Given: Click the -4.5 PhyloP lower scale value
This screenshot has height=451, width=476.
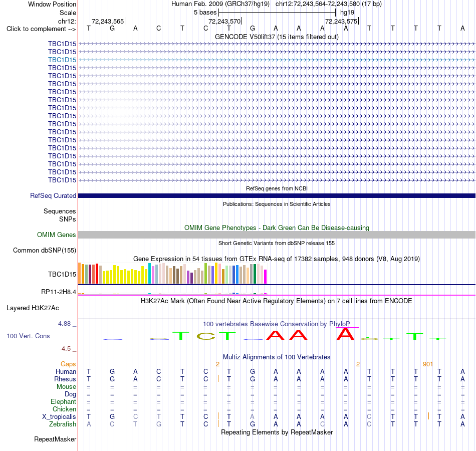Looking at the screenshot, I should point(65,349).
